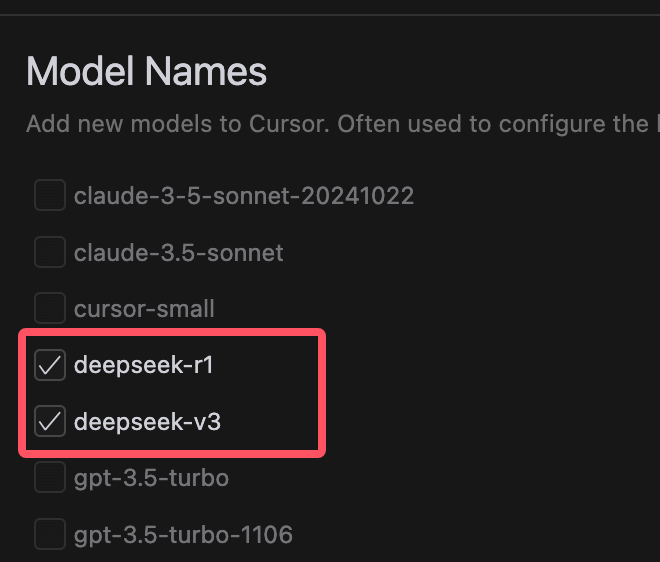This screenshot has width=660, height=562.
Task: Tick the claude-3.5-sonnet checkbox
Action: pyautogui.click(x=50, y=253)
